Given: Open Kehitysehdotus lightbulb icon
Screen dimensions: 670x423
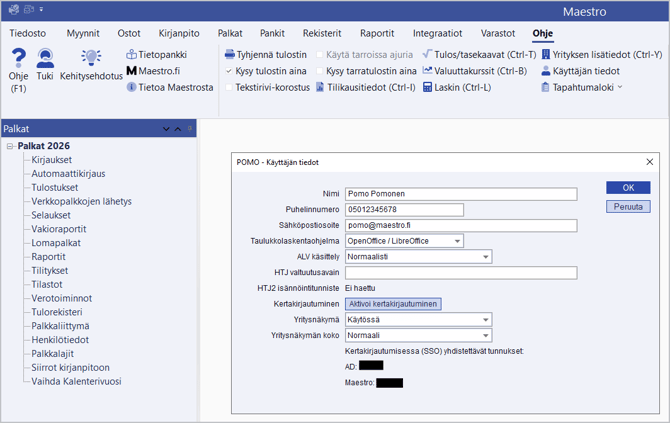Looking at the screenshot, I should click(91, 61).
